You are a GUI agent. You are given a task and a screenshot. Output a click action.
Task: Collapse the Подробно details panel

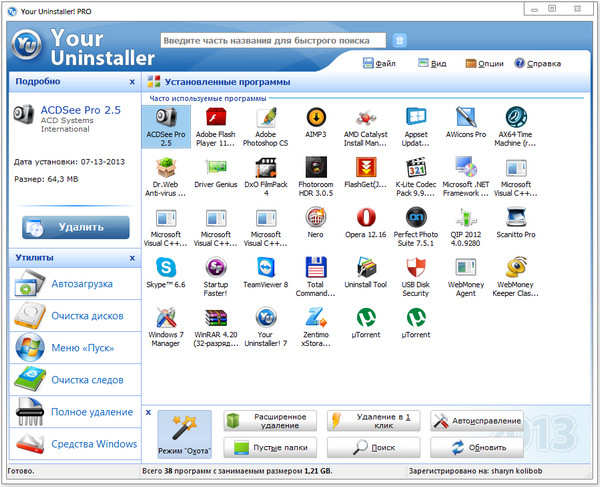(x=132, y=81)
